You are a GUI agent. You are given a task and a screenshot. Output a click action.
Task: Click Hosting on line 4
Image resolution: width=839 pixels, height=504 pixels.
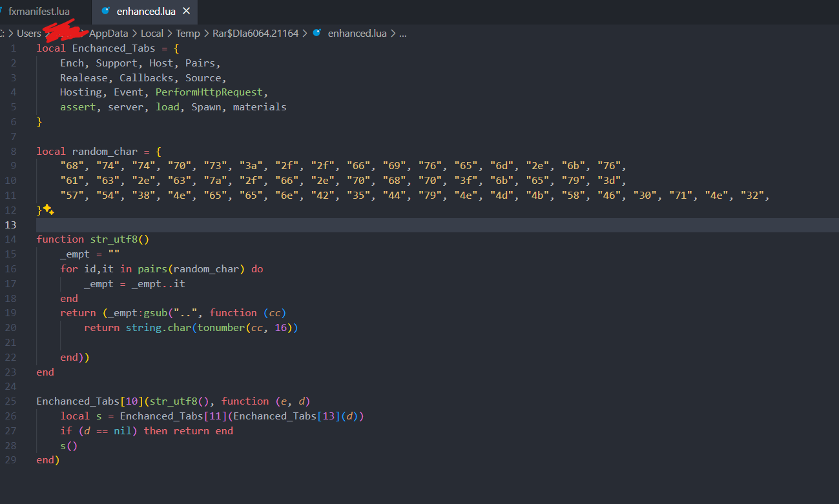(81, 92)
